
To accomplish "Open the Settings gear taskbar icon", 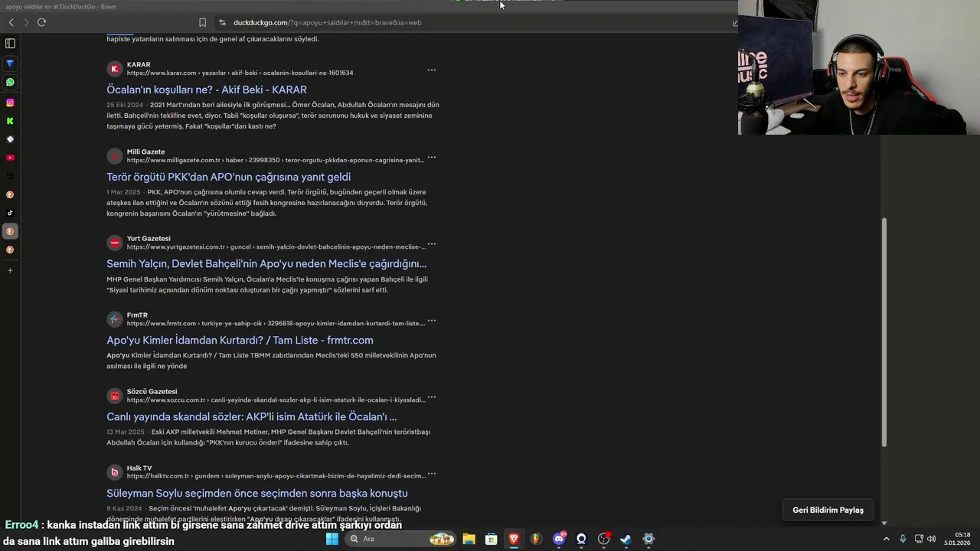I will coord(648,539).
